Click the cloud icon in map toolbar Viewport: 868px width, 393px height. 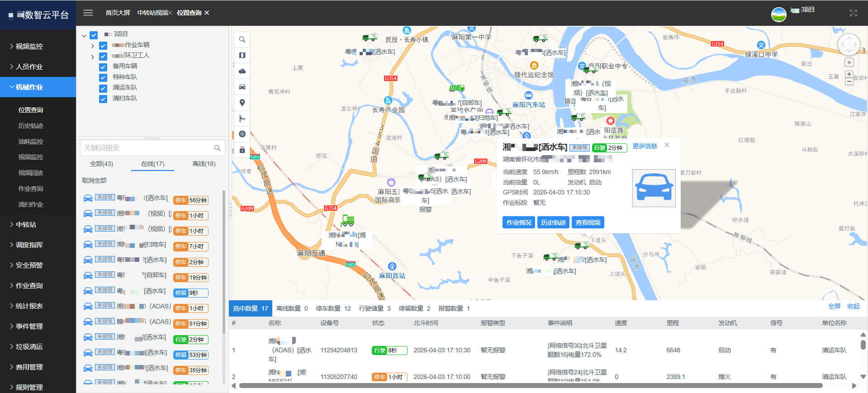[242, 71]
